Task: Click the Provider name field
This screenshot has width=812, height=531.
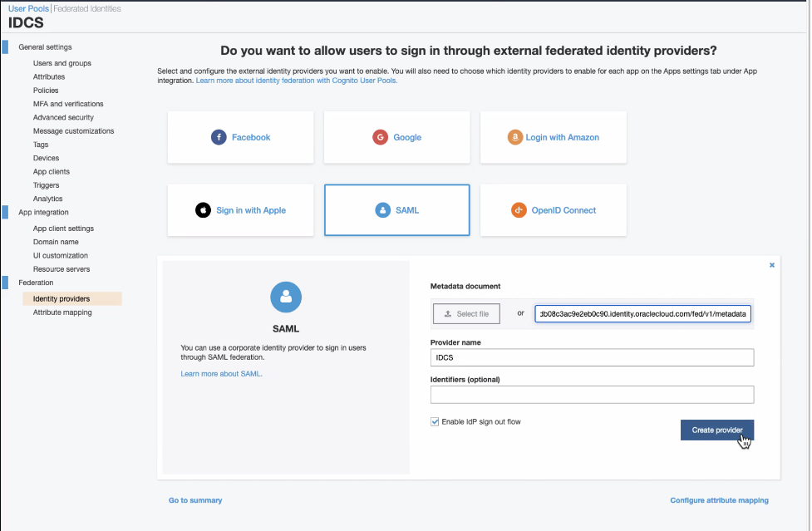Action: 592,357
